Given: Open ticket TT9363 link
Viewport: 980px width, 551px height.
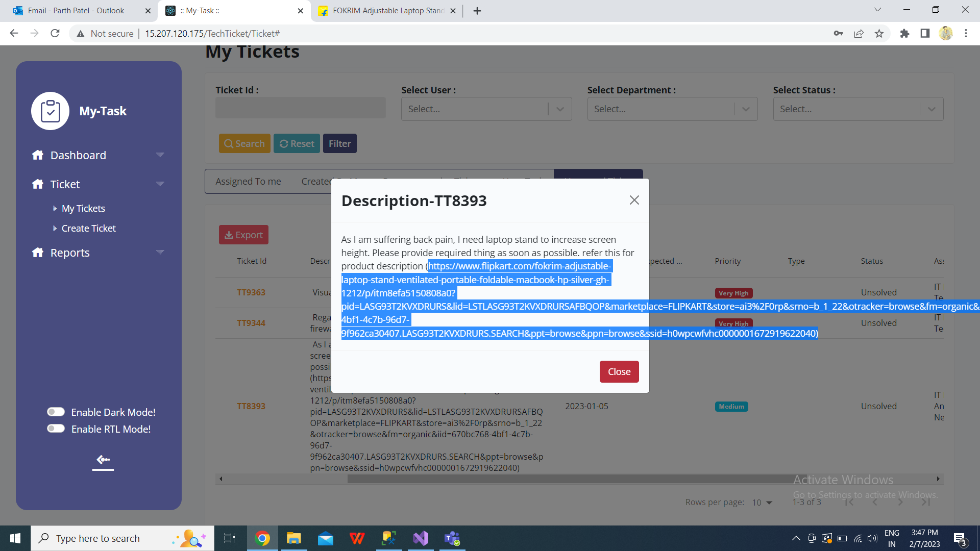Looking at the screenshot, I should (251, 292).
